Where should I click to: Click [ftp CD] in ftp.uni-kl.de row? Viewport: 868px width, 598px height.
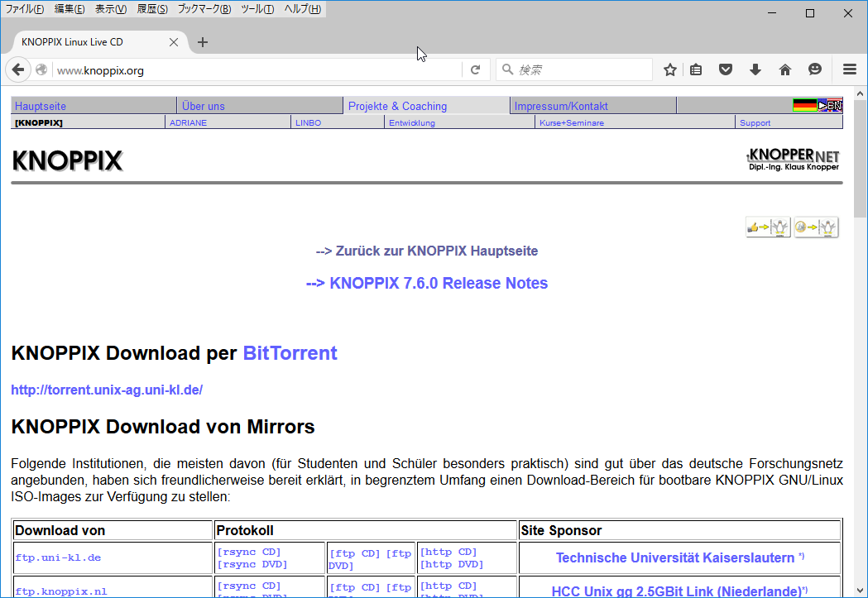[355, 553]
